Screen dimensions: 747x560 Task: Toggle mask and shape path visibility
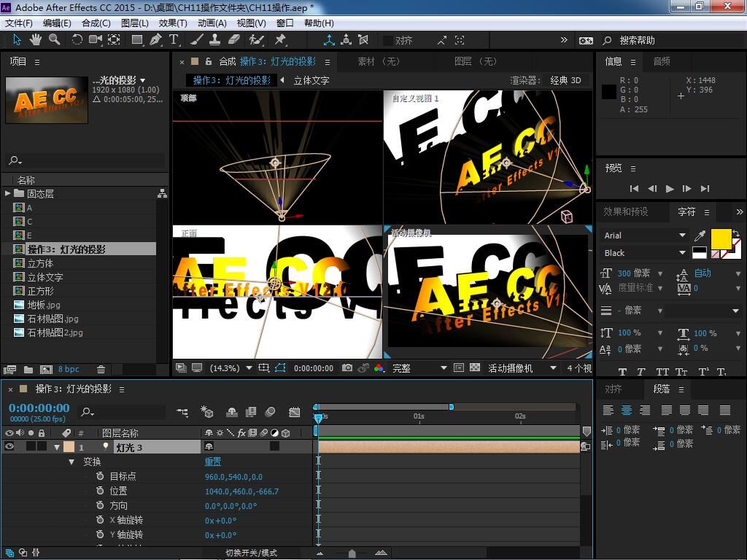(280, 368)
